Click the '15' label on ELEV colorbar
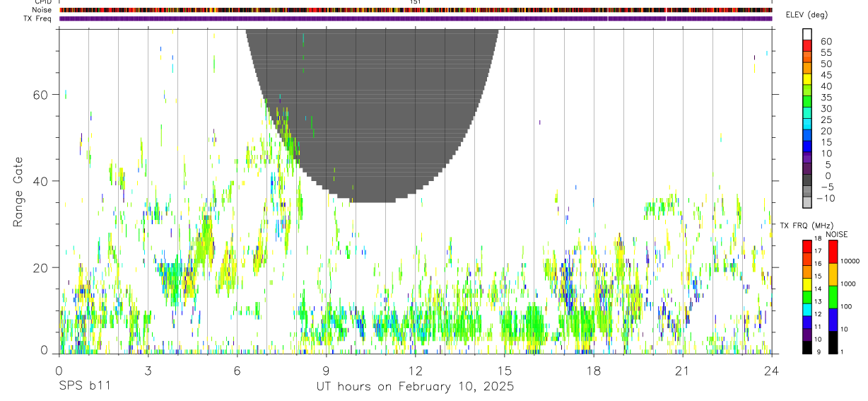The image size is (868, 401). 826,142
